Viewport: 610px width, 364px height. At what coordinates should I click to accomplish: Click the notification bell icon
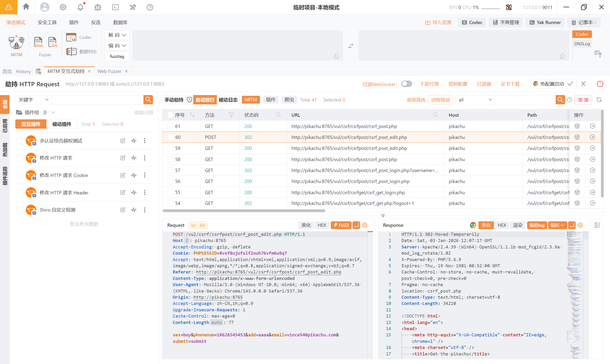[81, 7]
